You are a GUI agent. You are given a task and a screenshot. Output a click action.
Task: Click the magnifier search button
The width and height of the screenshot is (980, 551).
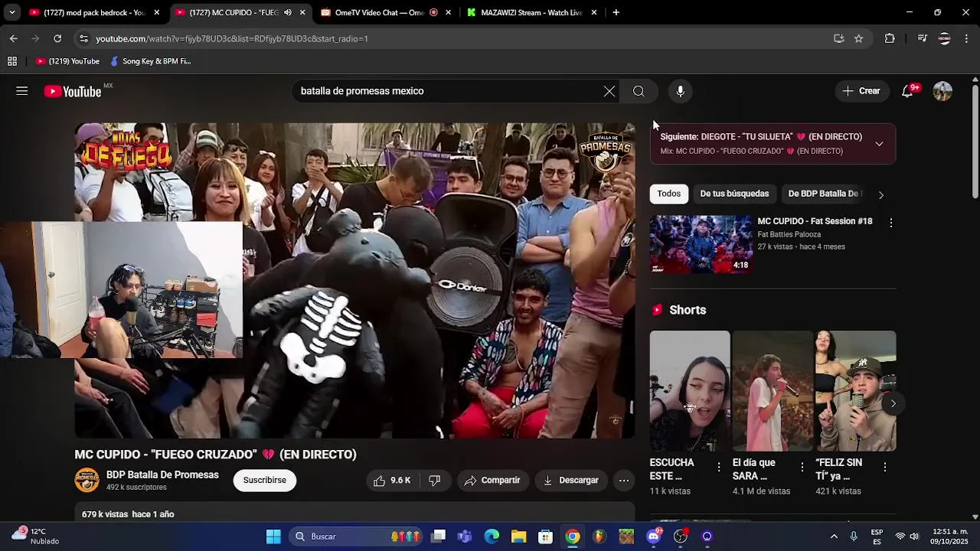click(639, 91)
